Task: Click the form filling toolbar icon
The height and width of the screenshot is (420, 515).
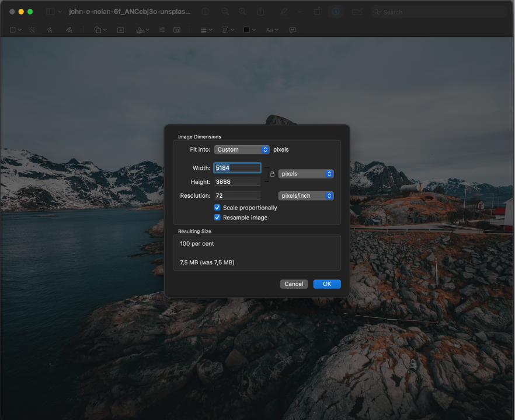Action: point(357,12)
